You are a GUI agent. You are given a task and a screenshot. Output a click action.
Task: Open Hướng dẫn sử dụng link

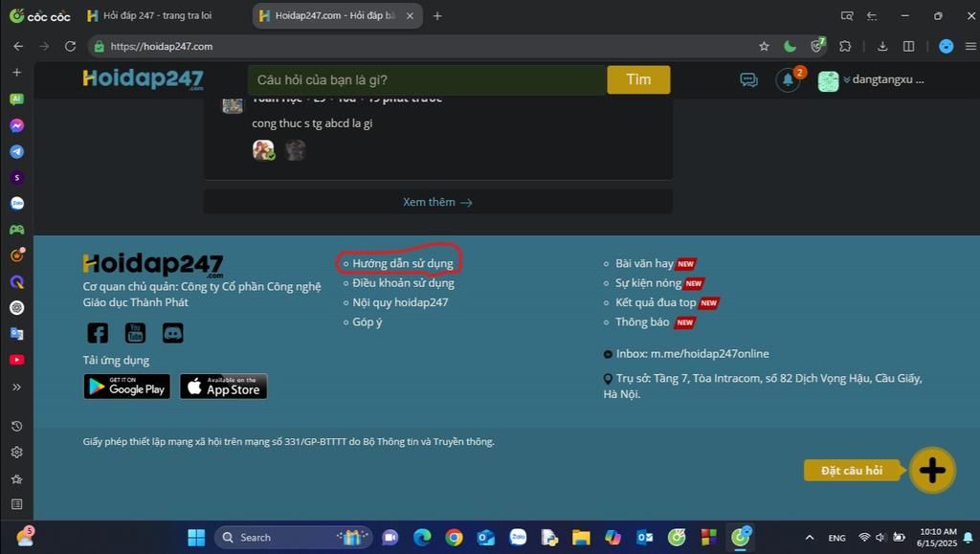403,263
